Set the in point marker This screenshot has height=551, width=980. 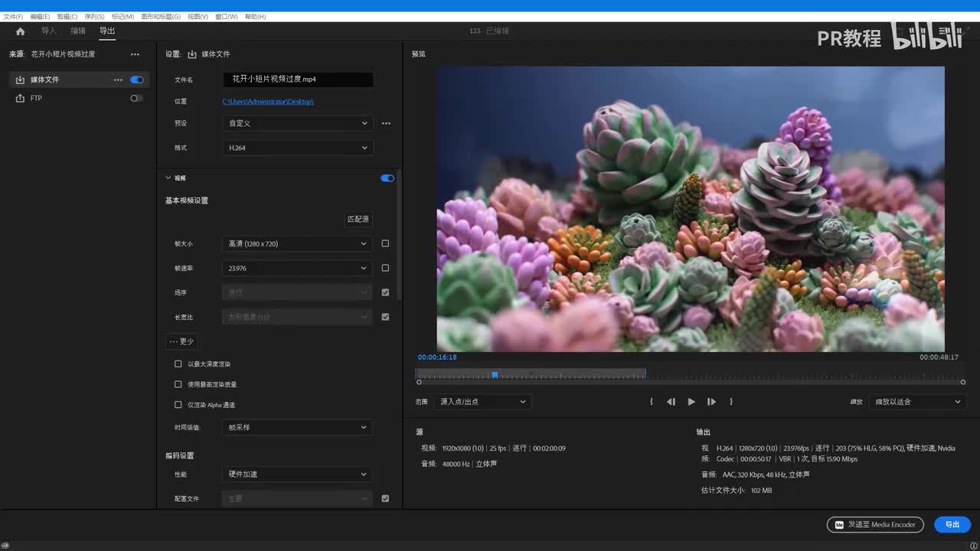pos(652,402)
